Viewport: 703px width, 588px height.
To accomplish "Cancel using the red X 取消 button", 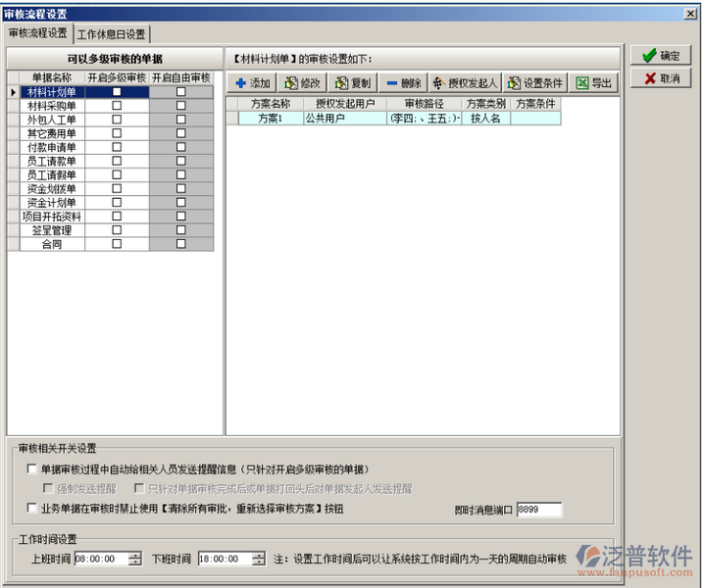I will 661,78.
